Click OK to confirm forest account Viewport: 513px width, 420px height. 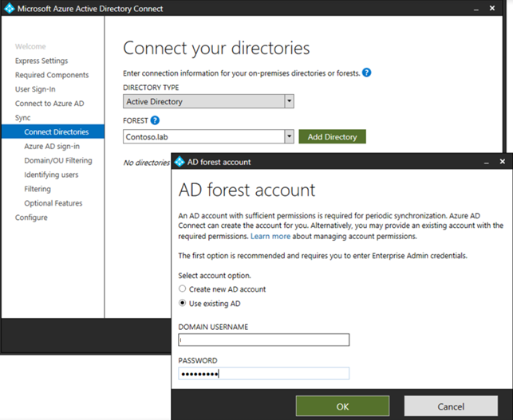click(342, 406)
